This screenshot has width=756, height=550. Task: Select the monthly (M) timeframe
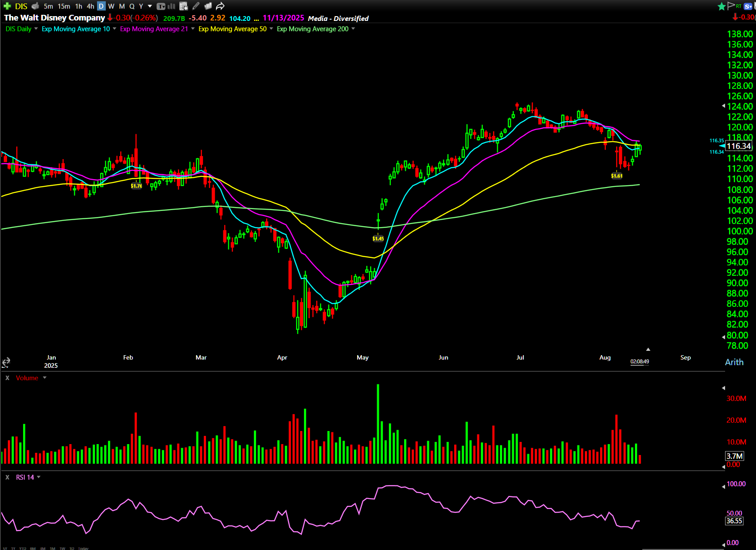[122, 6]
